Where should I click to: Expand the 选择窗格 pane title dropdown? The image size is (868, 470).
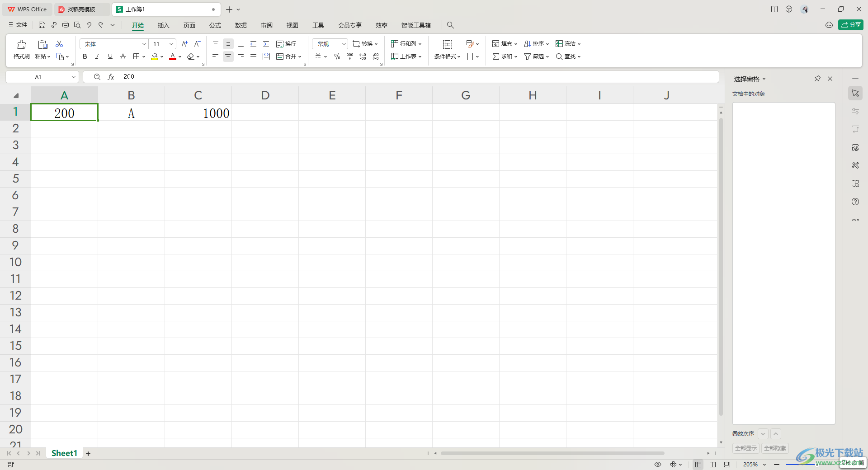[764, 79]
